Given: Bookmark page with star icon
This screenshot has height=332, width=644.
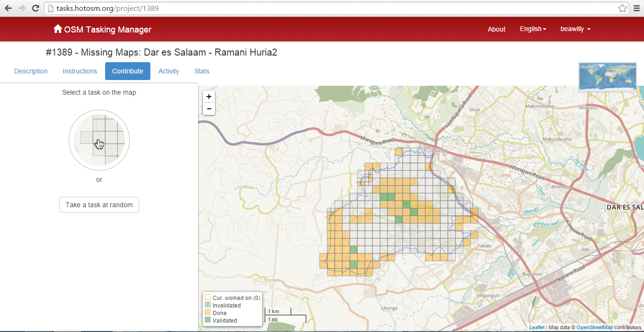Looking at the screenshot, I should point(622,8).
